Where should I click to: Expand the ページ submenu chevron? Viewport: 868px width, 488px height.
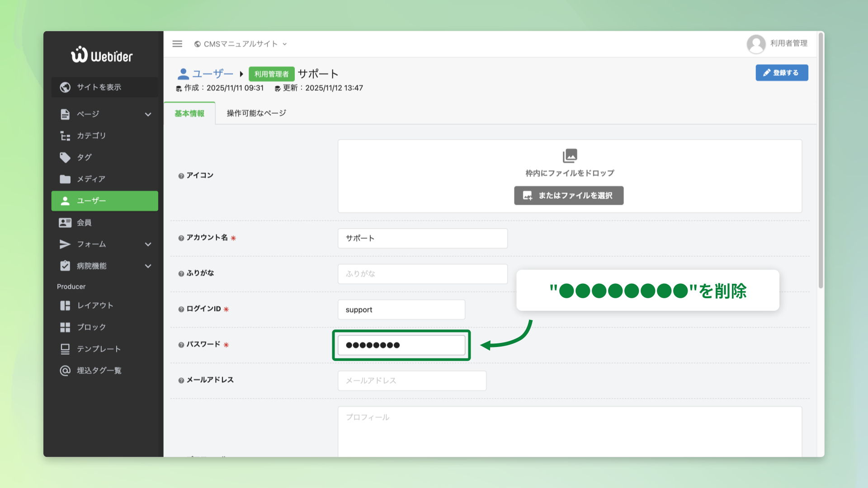click(148, 115)
